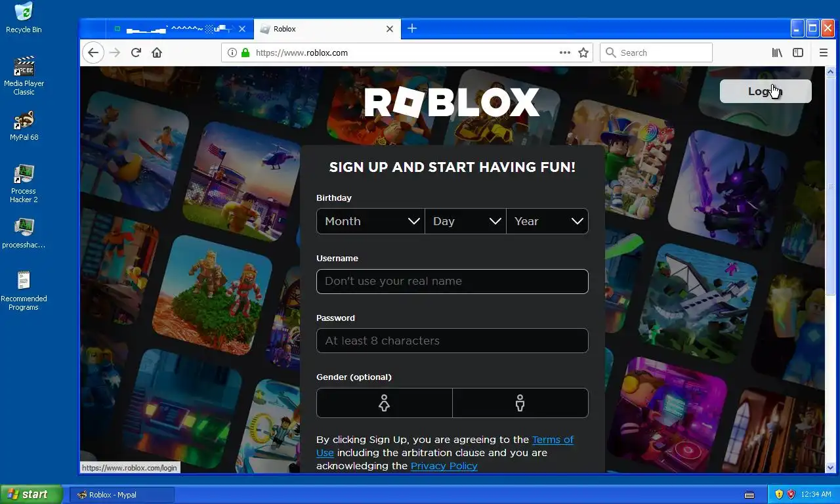Click the Log In button
This screenshot has height=504, width=840.
[x=765, y=91]
